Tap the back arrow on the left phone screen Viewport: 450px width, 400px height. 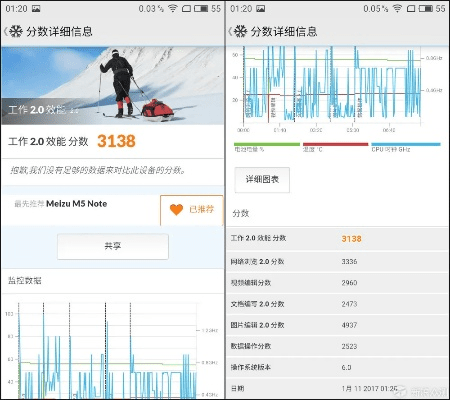click(6, 32)
